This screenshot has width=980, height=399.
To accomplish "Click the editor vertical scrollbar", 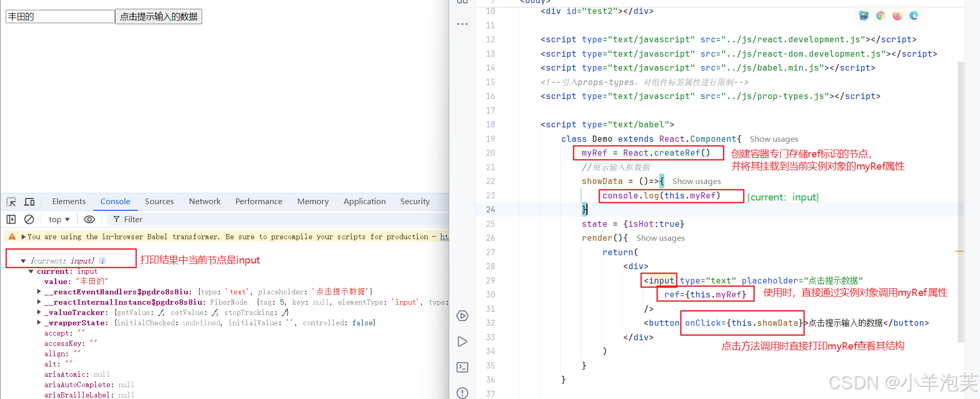I will 961,201.
